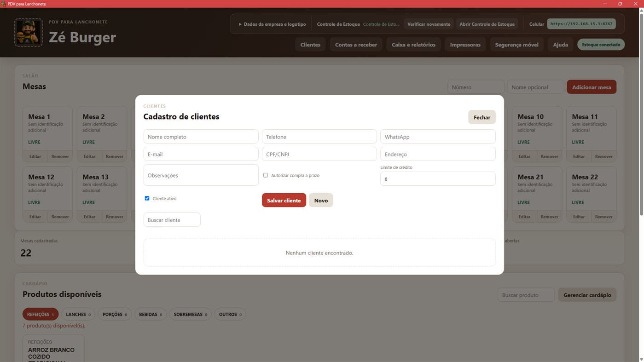Open Segurança móvel menu
Viewport: 644px width, 362px height.
click(x=516, y=45)
